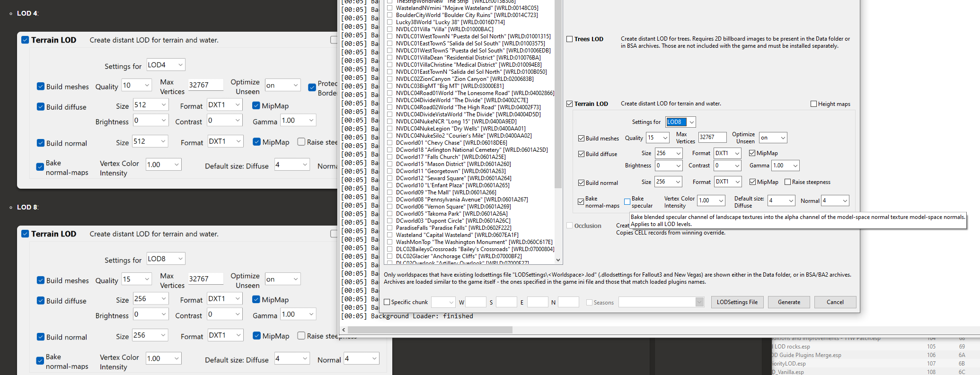980x375 pixels.
Task: Enable the Height maps checkbox
Action: tap(813, 104)
